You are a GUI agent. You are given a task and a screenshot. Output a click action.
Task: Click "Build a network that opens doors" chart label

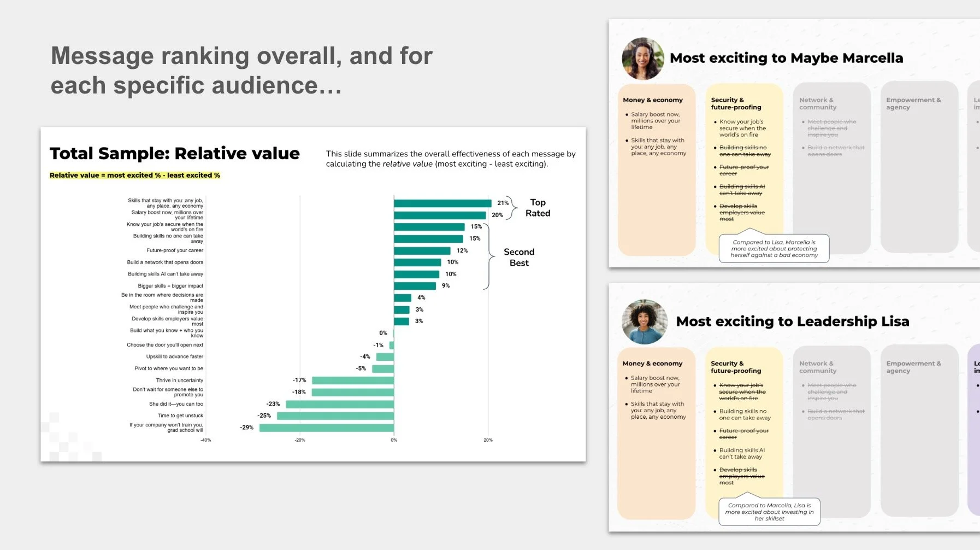pos(165,262)
